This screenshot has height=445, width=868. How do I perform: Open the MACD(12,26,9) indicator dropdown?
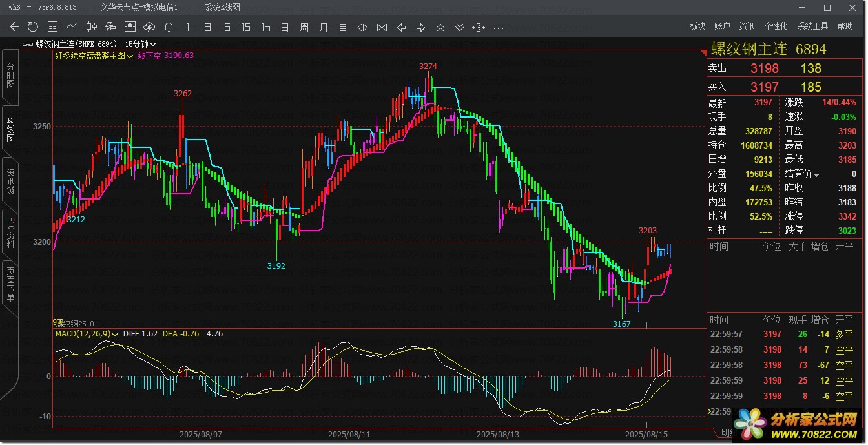(x=87, y=334)
